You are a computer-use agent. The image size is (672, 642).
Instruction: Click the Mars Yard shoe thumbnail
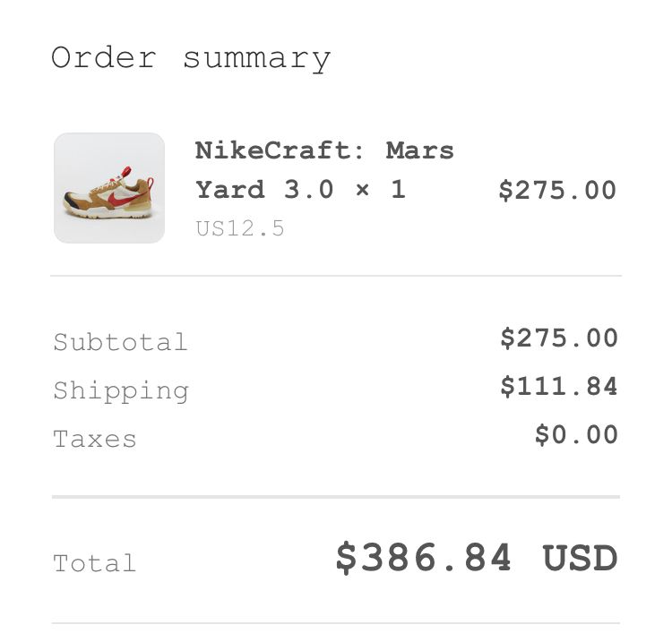click(109, 188)
